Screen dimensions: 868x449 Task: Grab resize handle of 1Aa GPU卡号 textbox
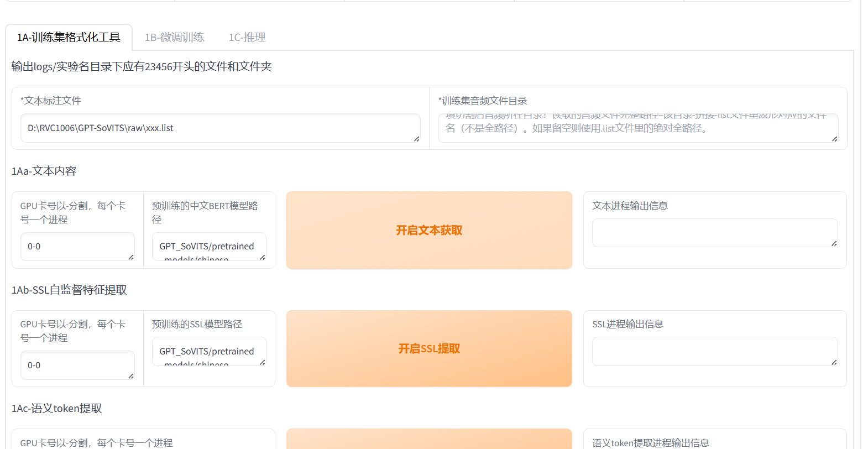tap(130, 257)
